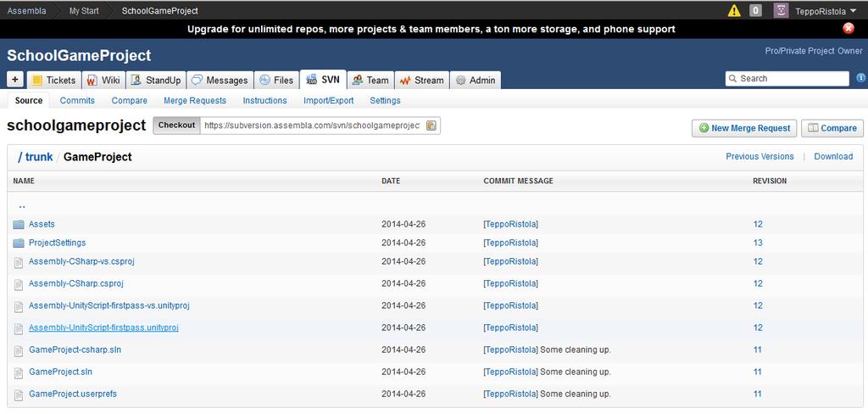Image resolution: width=868 pixels, height=414 pixels.
Task: Click the file icon beside GameProject.userprefs
Action: (19, 395)
